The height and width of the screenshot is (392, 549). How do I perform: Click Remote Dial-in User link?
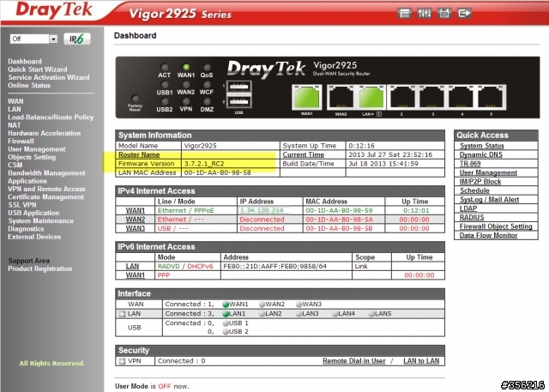coord(353,361)
